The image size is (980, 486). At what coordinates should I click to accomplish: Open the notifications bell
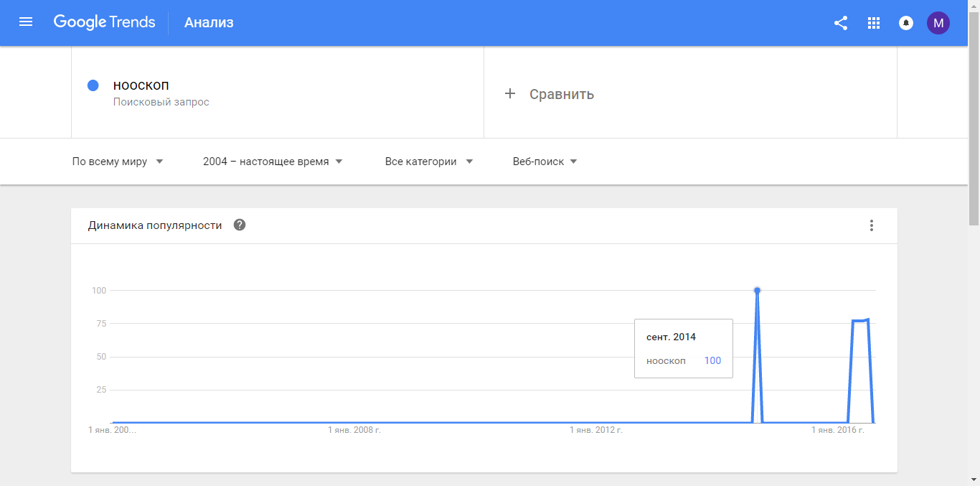point(906,23)
